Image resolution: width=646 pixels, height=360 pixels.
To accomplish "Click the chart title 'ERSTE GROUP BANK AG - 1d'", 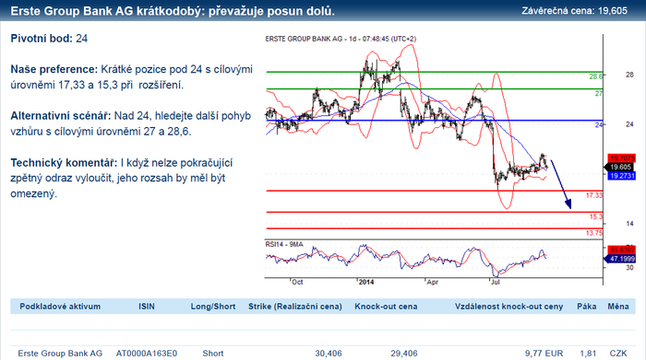I will 311,39.
